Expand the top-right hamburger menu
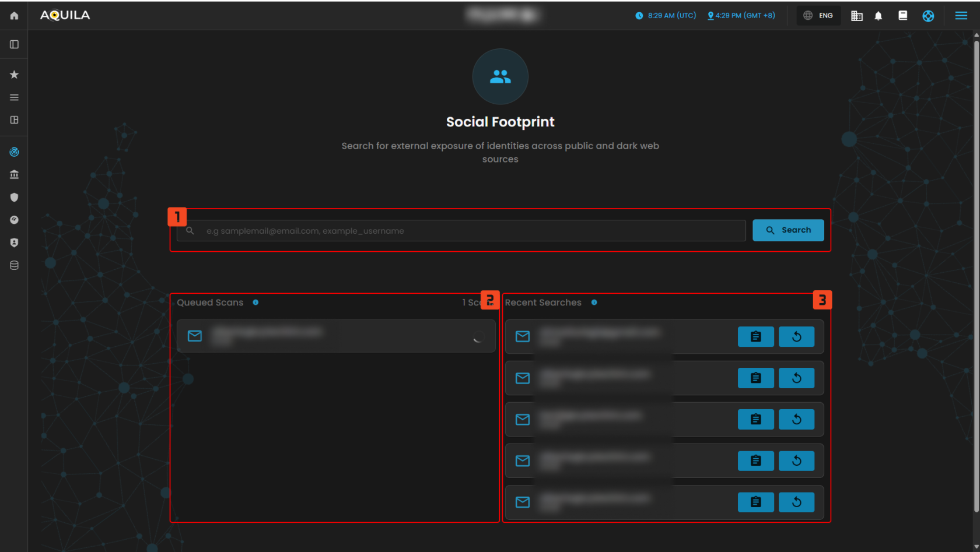Viewport: 980px width, 552px height. 961,16
